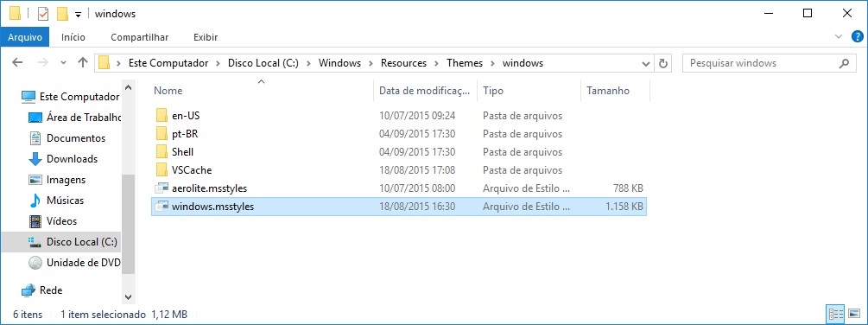Select the Shell folder icon

[162, 152]
